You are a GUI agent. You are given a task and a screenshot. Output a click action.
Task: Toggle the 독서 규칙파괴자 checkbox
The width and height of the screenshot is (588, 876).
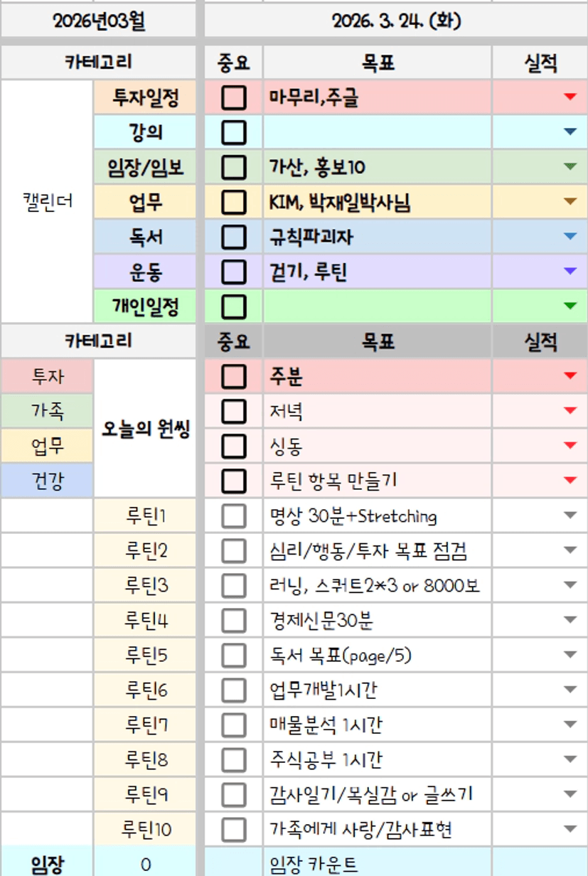click(233, 237)
